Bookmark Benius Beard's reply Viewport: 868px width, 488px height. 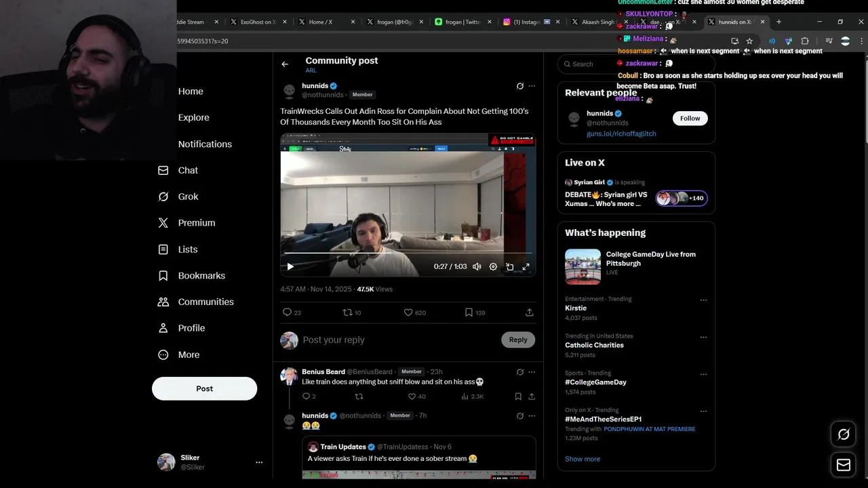click(x=518, y=396)
